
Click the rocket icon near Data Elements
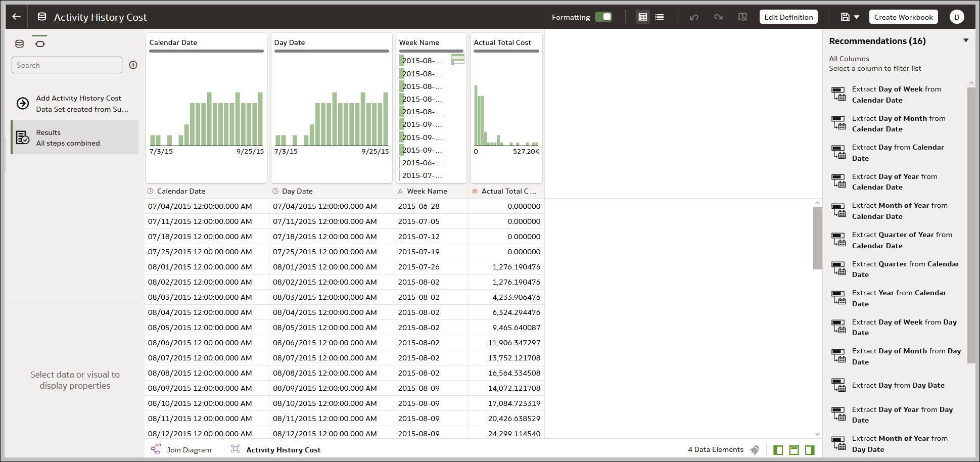tap(755, 449)
